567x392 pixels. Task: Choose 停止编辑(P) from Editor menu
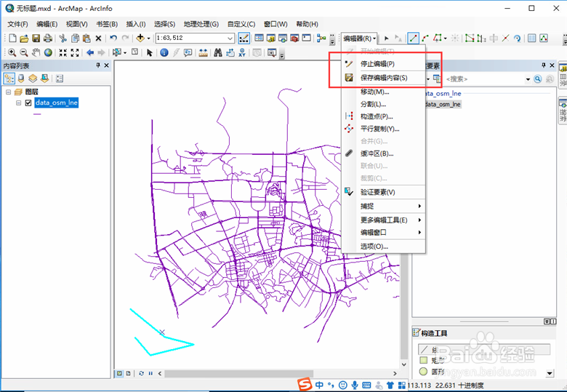383,64
